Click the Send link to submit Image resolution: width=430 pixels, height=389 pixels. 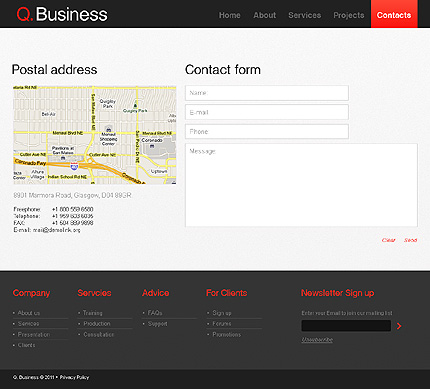[410, 240]
